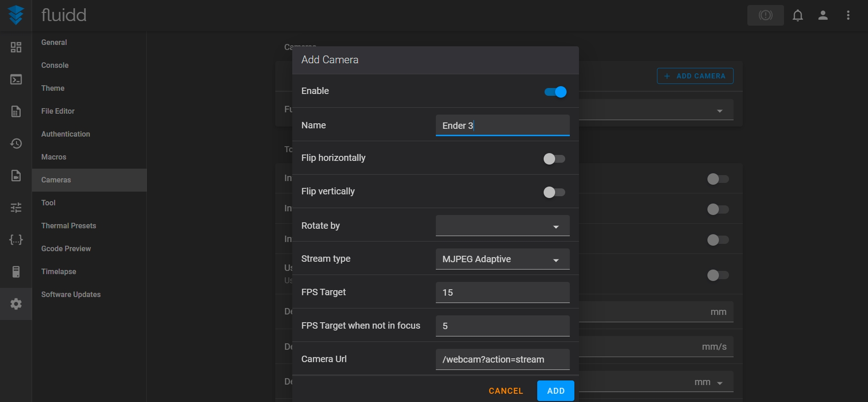The height and width of the screenshot is (402, 868).
Task: Open the three-dot overflow menu
Action: click(848, 16)
